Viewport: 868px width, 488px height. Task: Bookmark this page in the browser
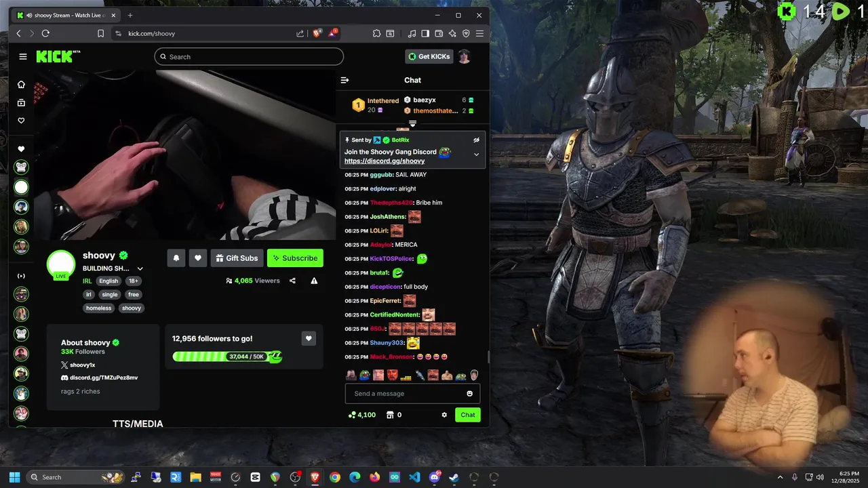coord(100,33)
